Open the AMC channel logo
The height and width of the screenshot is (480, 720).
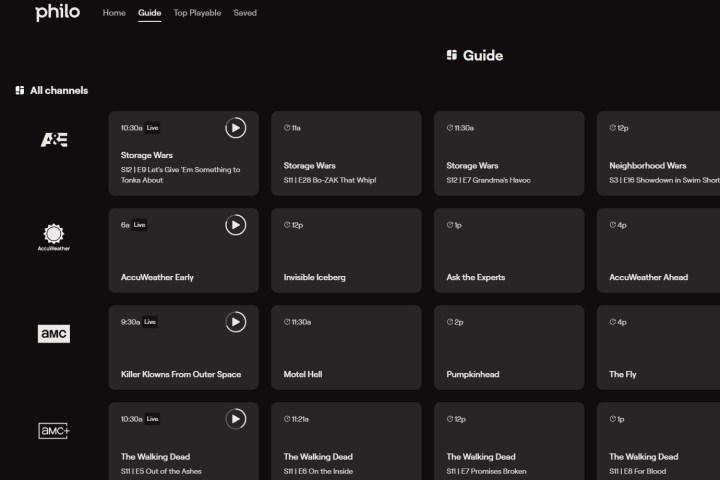[x=54, y=334]
